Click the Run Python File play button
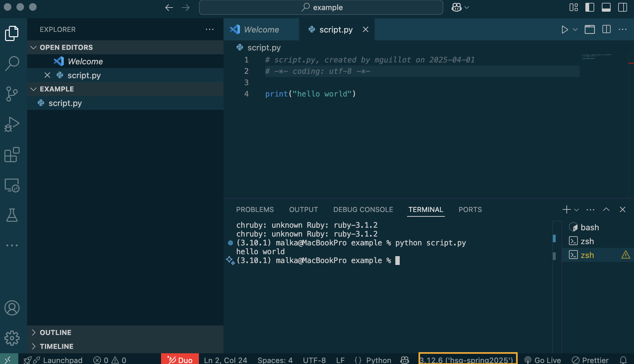634x364 pixels. coord(565,30)
